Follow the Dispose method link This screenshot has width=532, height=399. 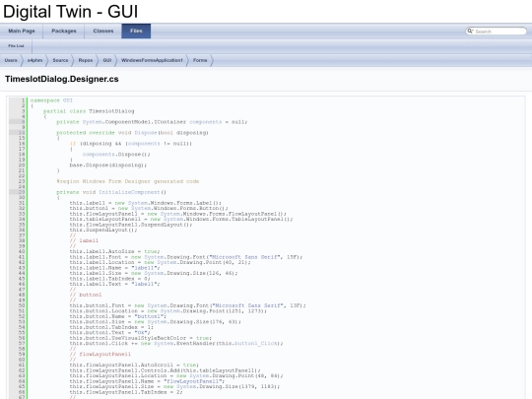coord(146,133)
